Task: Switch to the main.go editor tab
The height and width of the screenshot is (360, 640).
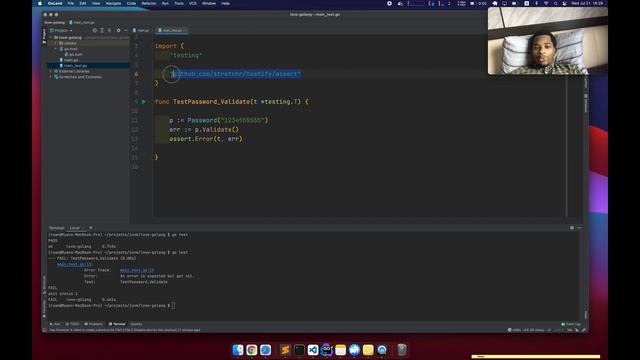Action: click(x=141, y=30)
